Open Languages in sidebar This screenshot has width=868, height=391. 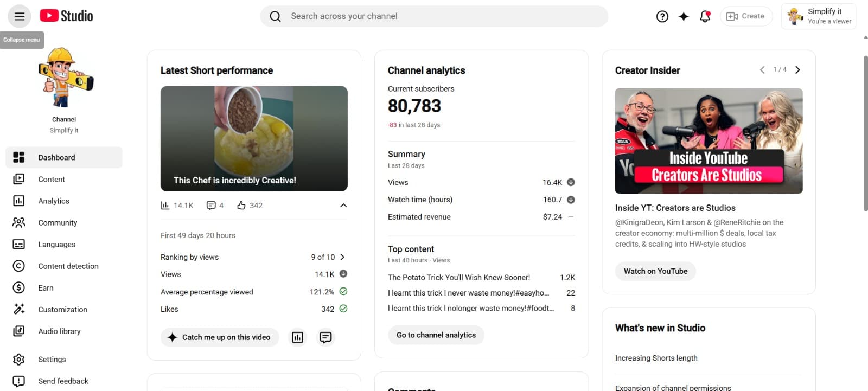point(64,244)
